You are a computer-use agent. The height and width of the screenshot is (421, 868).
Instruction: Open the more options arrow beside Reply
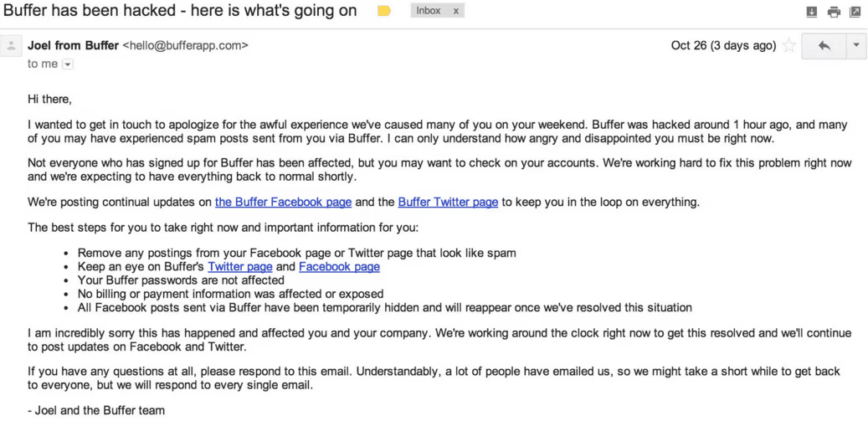(856, 46)
